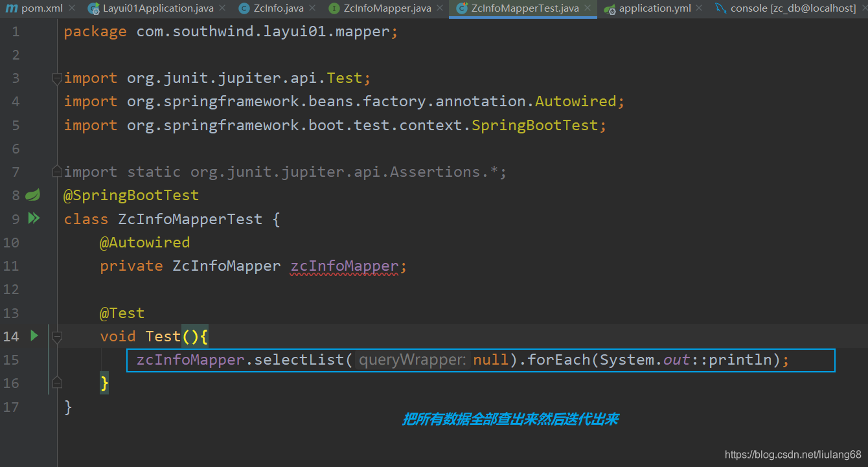Click line number 17 in the gutter
868x467 pixels.
coord(12,407)
